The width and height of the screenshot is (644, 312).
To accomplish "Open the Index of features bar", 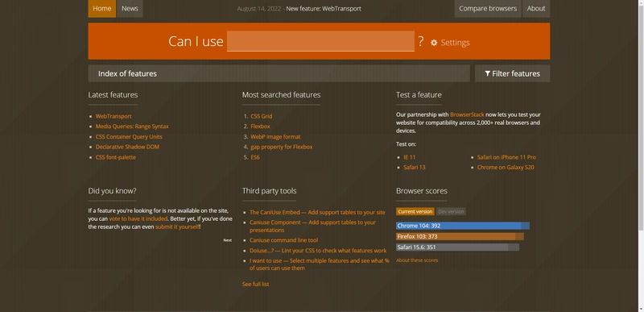I will (x=279, y=73).
